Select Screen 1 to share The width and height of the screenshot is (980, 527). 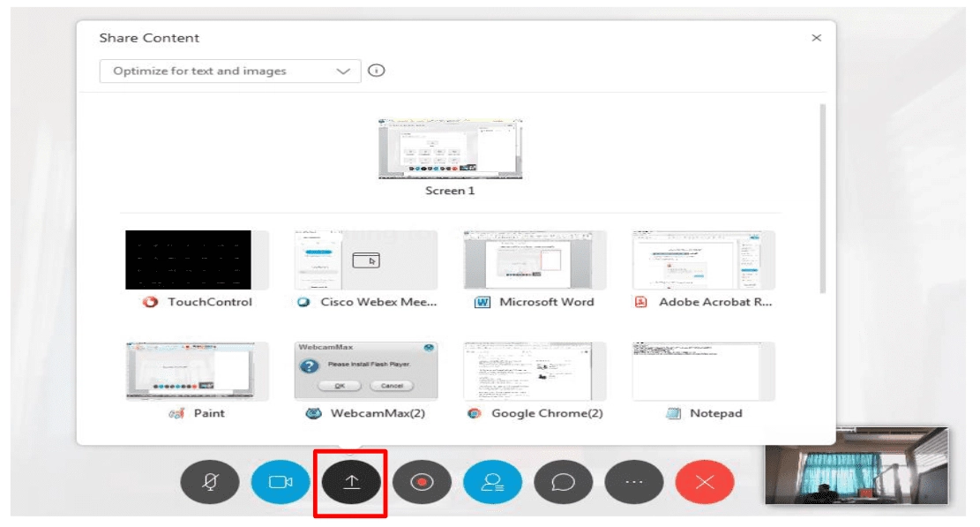coord(450,148)
